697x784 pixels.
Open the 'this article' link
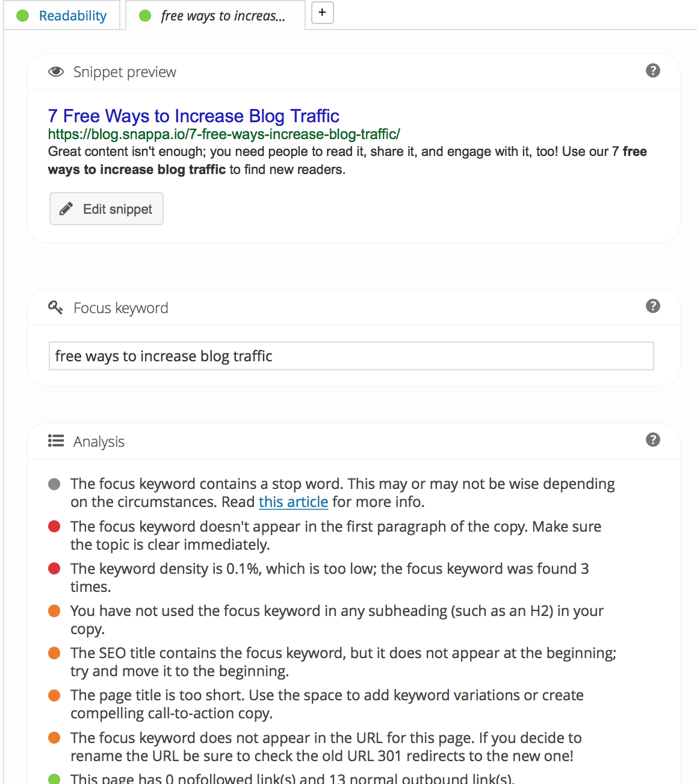(294, 502)
